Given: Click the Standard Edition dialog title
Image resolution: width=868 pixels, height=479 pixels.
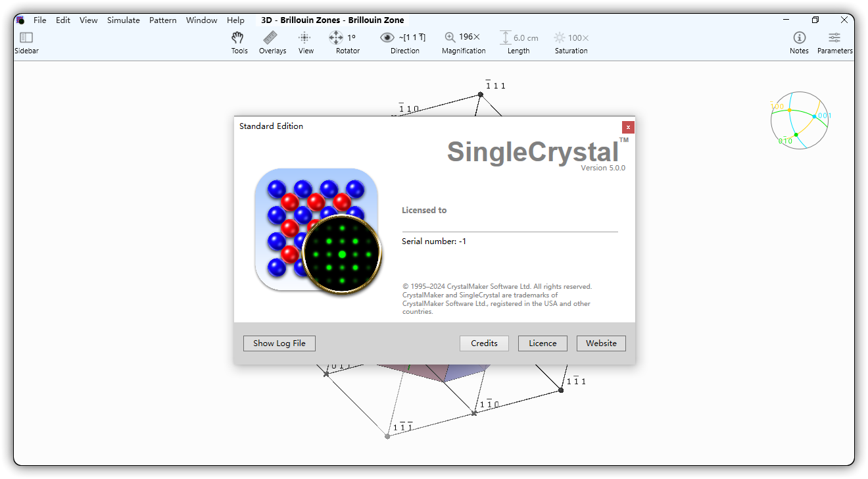Looking at the screenshot, I should coord(271,126).
